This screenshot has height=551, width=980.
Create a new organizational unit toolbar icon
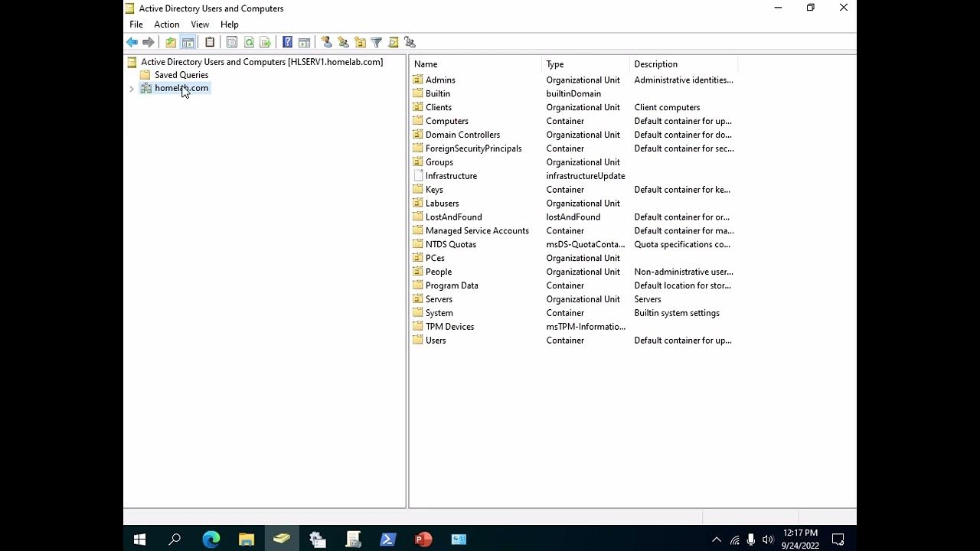(x=360, y=42)
